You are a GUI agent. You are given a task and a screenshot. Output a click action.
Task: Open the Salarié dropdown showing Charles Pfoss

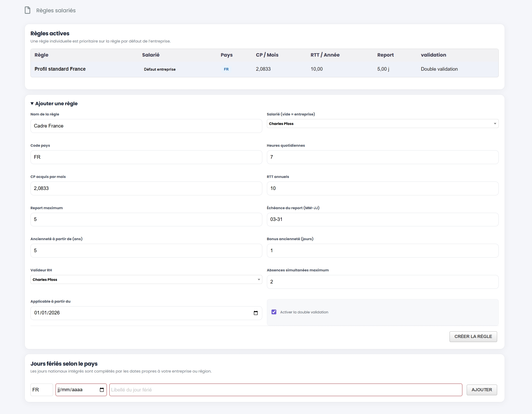(382, 124)
